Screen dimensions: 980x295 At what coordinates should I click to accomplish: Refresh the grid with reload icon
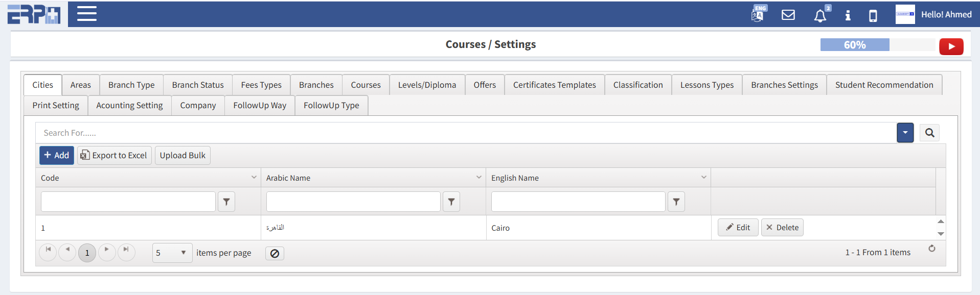[x=931, y=249]
